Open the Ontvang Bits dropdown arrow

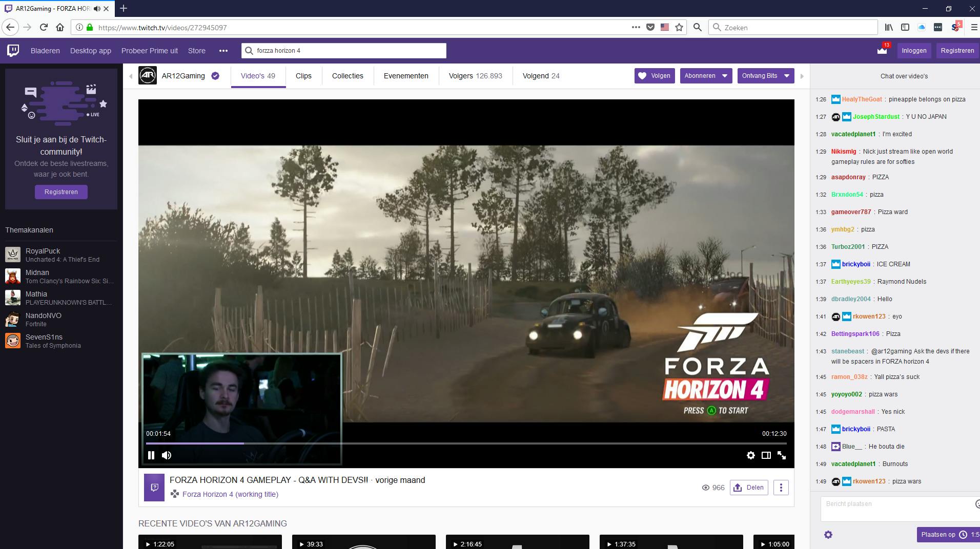point(787,75)
